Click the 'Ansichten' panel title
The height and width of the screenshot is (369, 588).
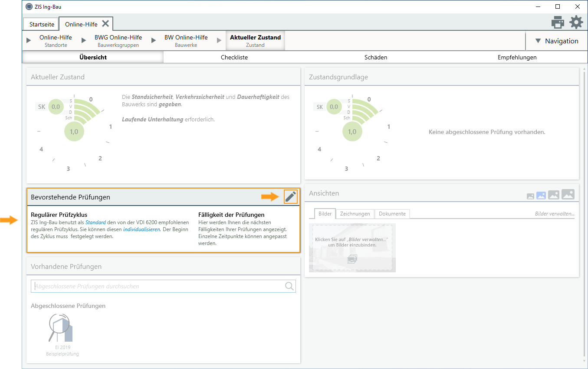point(324,193)
